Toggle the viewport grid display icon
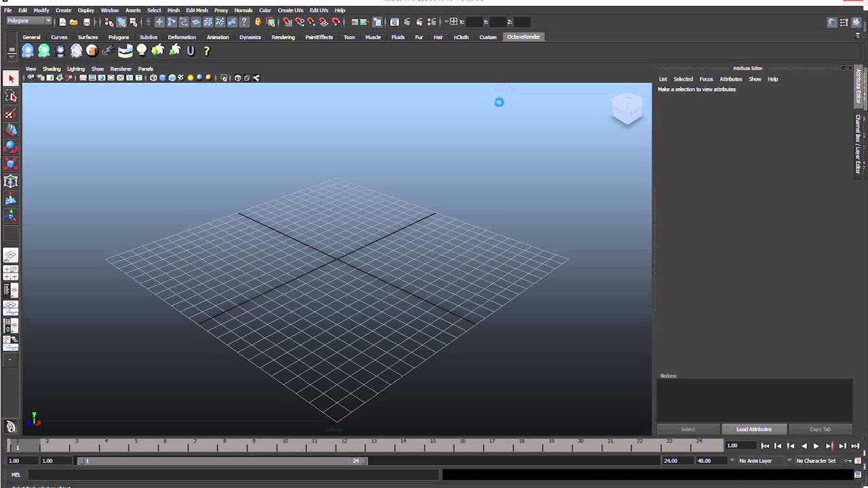This screenshot has width=868, height=488. (83, 78)
